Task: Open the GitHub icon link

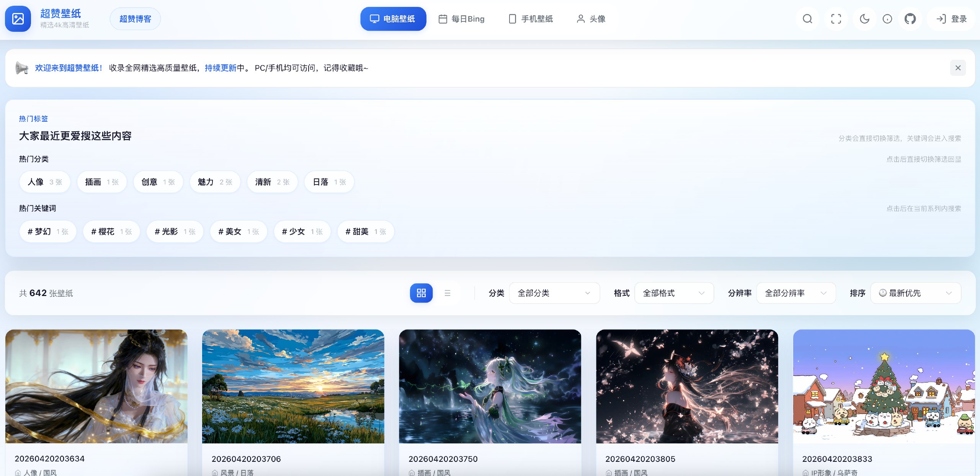Action: [910, 19]
